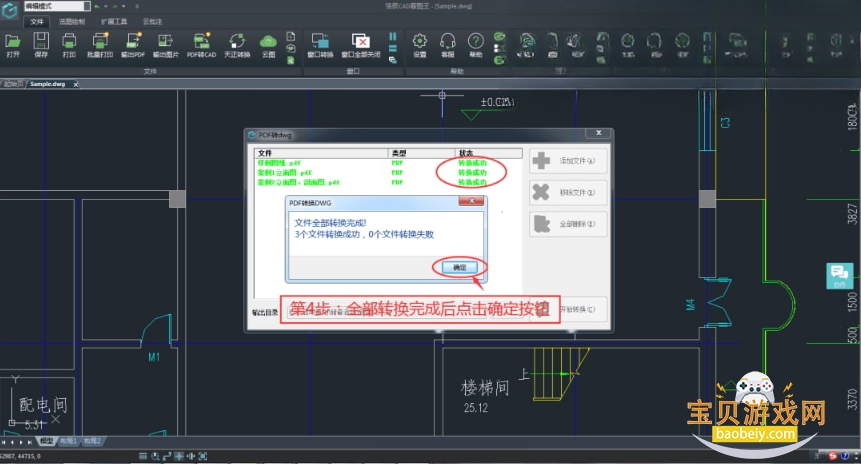The height and width of the screenshot is (464, 861).
Task: Click the 状态 column header in the file list
Action: (x=489, y=153)
